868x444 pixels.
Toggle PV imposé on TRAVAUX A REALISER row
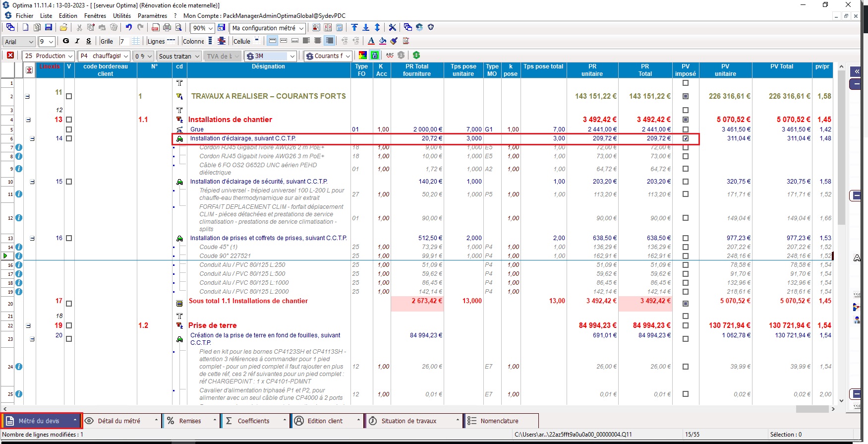(x=686, y=96)
